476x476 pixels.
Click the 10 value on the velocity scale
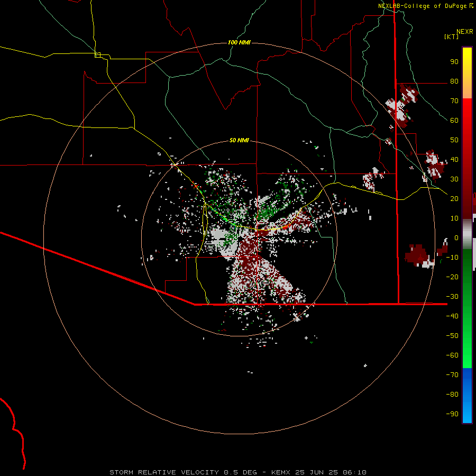coord(454,218)
